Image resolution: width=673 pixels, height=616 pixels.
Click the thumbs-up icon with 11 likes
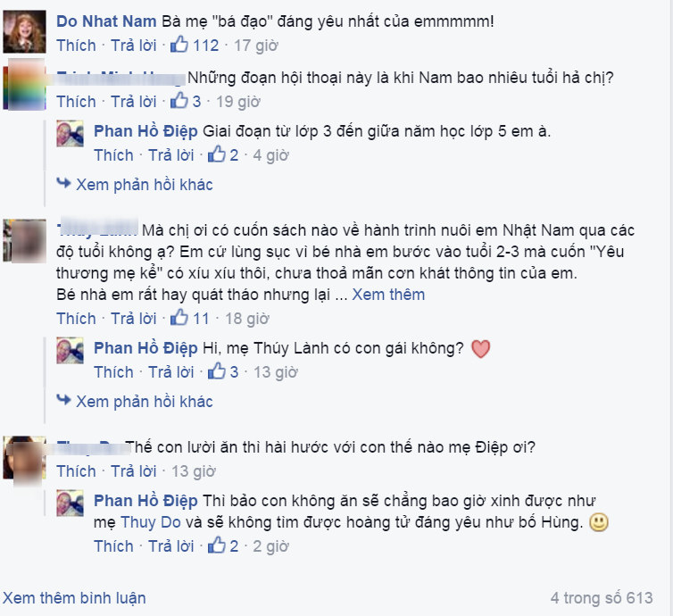click(179, 318)
